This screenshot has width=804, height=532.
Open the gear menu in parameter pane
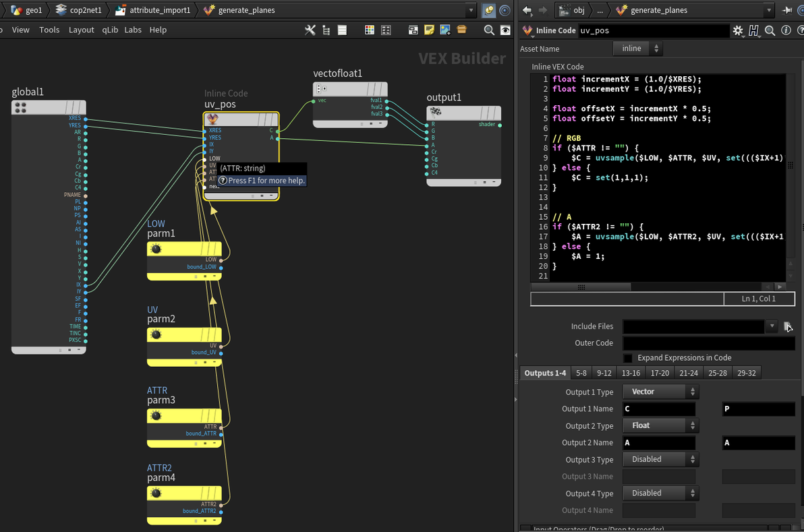738,30
